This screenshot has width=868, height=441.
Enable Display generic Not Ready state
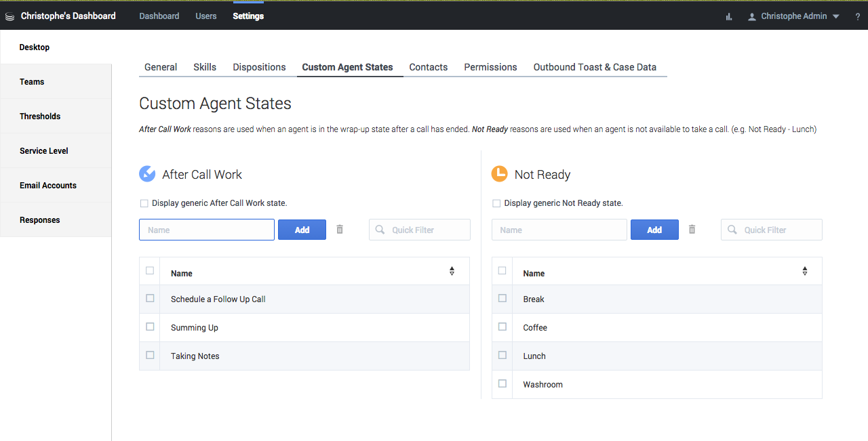(x=496, y=203)
